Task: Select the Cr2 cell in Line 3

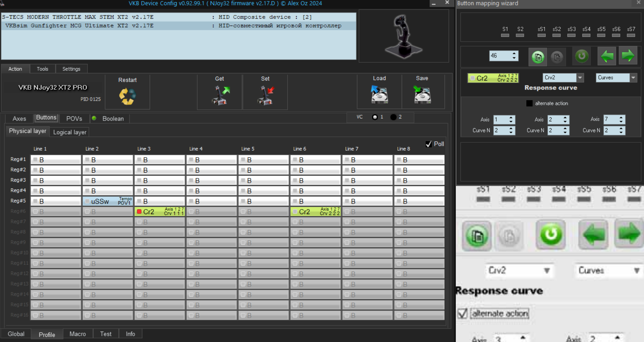Action: [160, 212]
